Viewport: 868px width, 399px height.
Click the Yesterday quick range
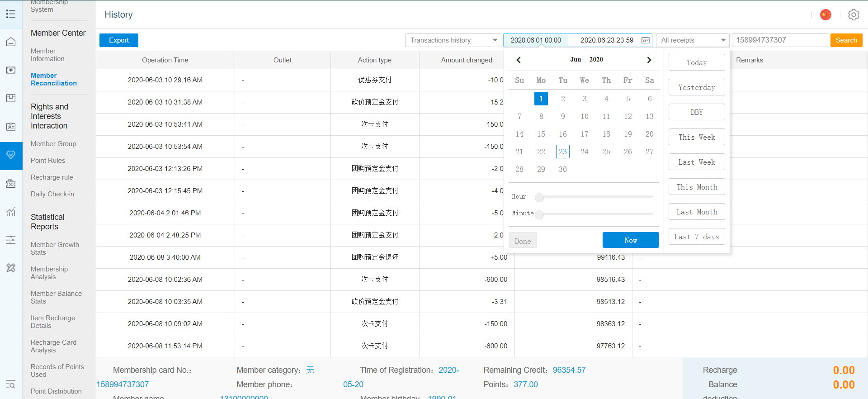pos(697,87)
